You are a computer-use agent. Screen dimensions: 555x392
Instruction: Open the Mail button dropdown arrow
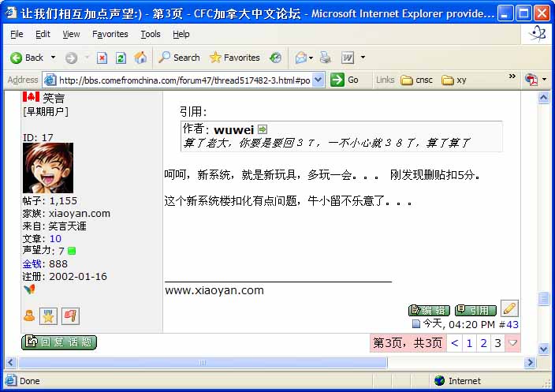click(312, 58)
